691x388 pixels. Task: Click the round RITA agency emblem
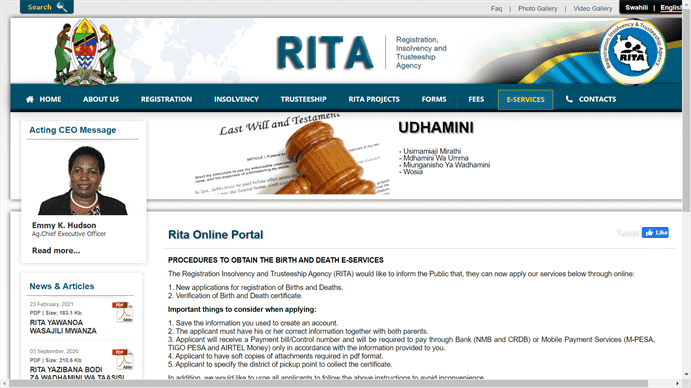tap(632, 52)
